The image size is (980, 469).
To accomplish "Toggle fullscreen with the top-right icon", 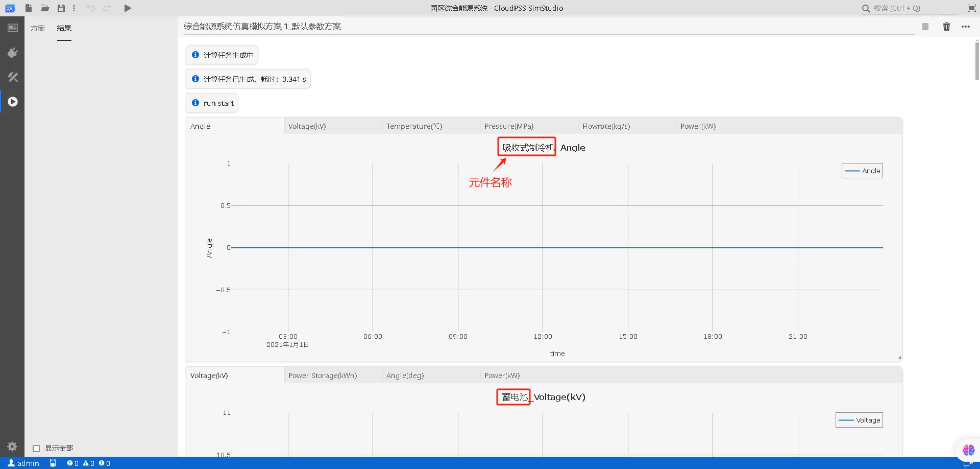I will click(971, 8).
